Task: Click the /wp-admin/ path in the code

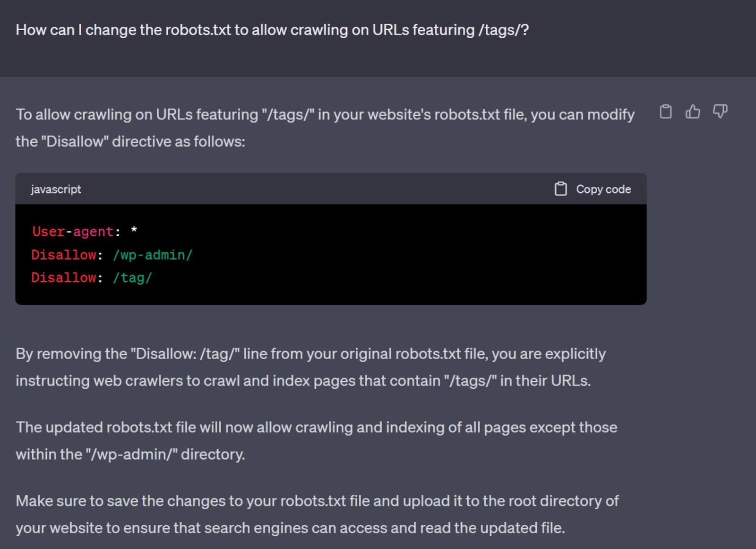Action: tap(153, 255)
